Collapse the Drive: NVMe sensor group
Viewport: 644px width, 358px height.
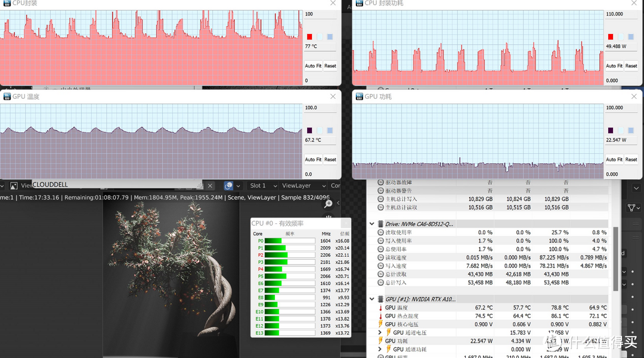tap(372, 224)
